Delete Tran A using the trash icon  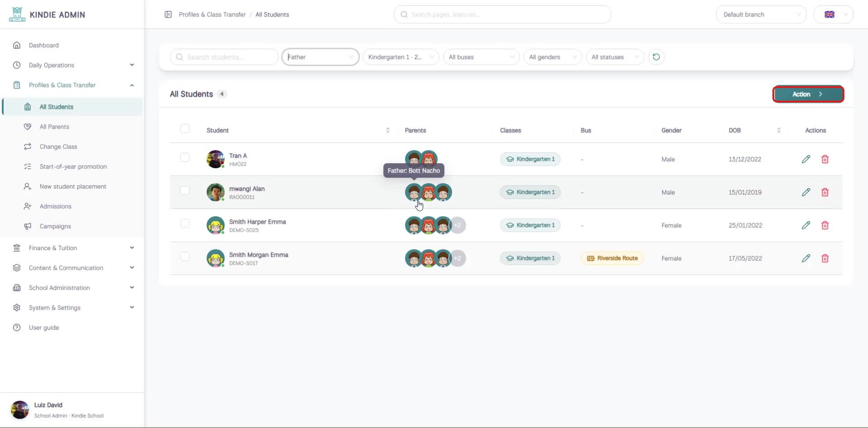coord(825,159)
